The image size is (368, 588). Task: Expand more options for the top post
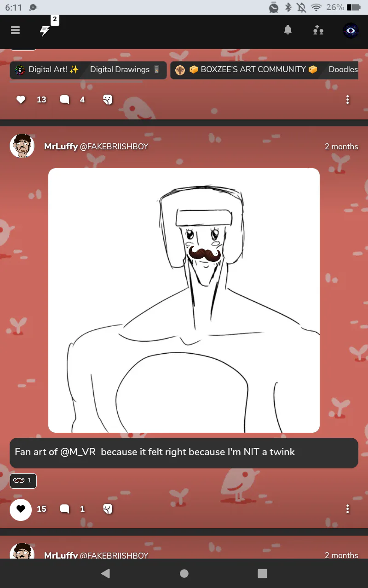click(347, 100)
